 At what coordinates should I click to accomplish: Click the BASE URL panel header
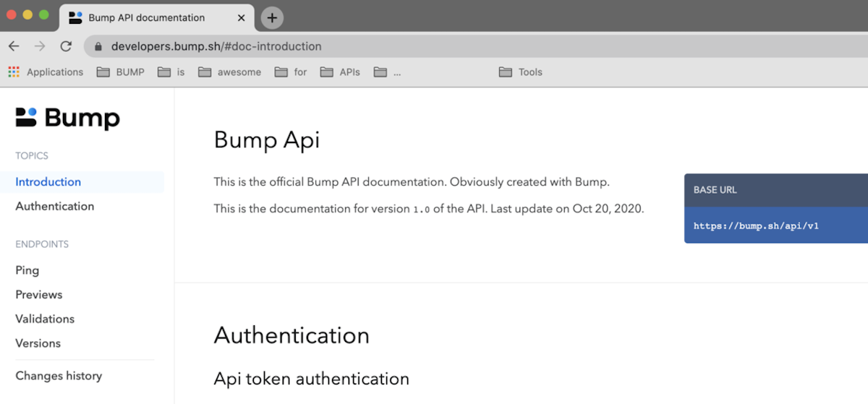click(776, 190)
